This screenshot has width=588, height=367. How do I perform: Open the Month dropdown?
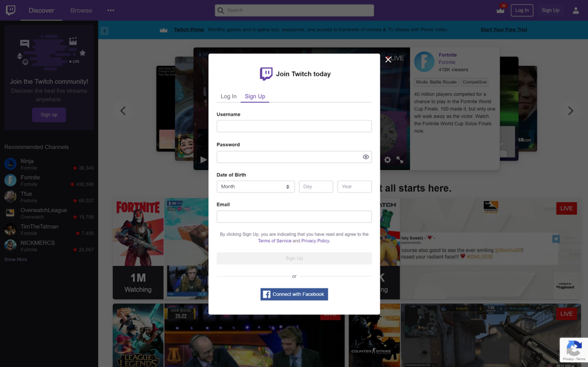pyautogui.click(x=255, y=187)
